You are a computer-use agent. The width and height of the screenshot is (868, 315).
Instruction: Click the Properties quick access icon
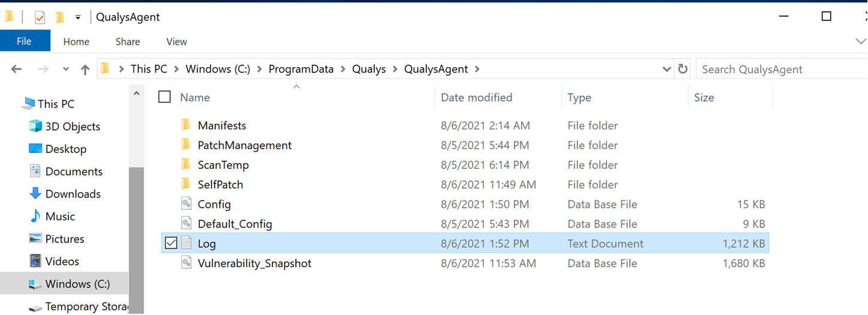(x=40, y=17)
